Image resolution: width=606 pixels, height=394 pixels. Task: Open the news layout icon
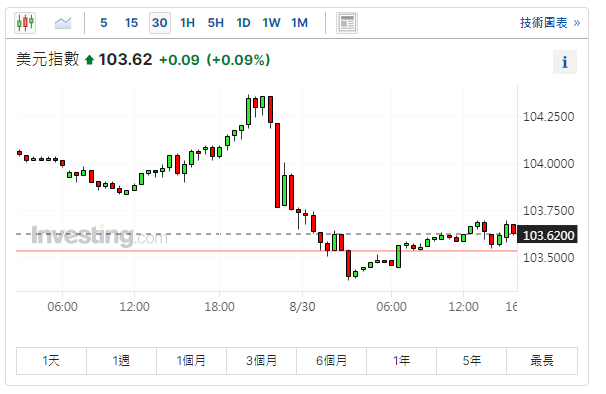click(x=347, y=23)
